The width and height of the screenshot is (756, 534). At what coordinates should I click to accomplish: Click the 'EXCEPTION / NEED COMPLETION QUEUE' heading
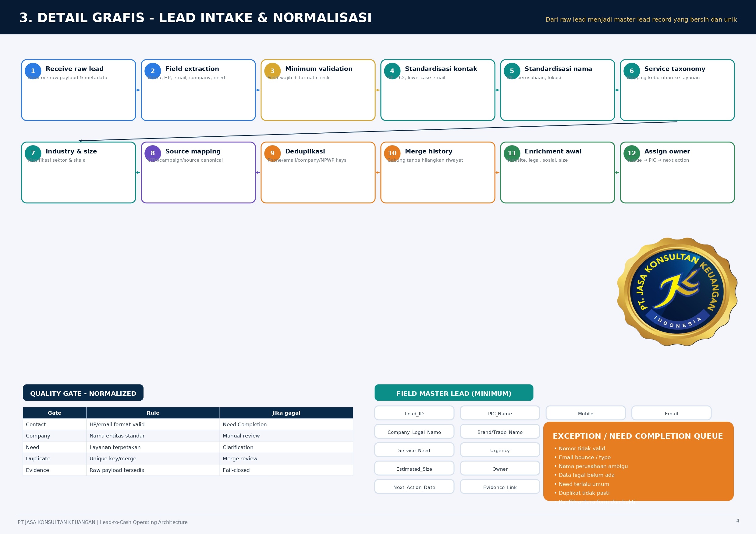(637, 436)
